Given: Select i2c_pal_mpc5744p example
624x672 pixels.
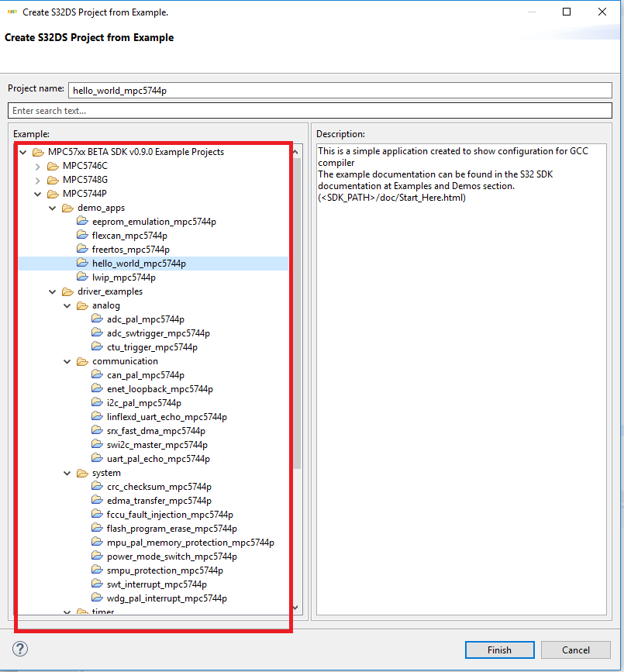Looking at the screenshot, I should click(x=144, y=403).
